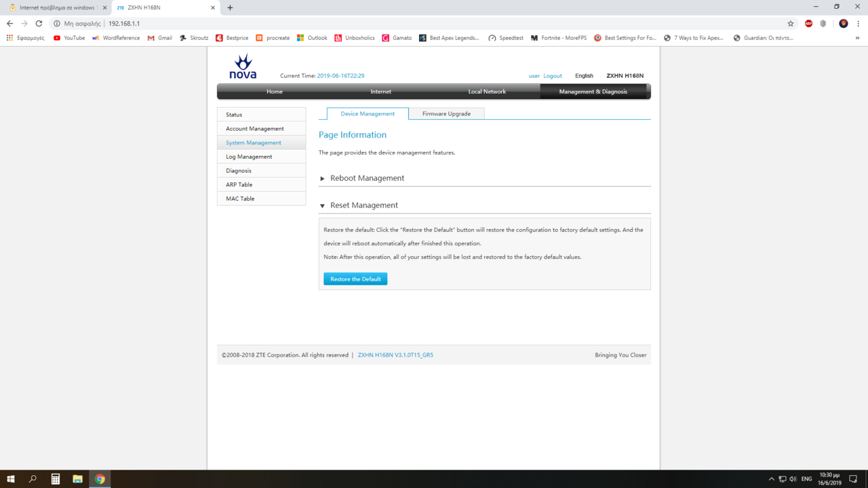Open the Local Network menu
This screenshot has height=488, width=868.
click(x=487, y=91)
